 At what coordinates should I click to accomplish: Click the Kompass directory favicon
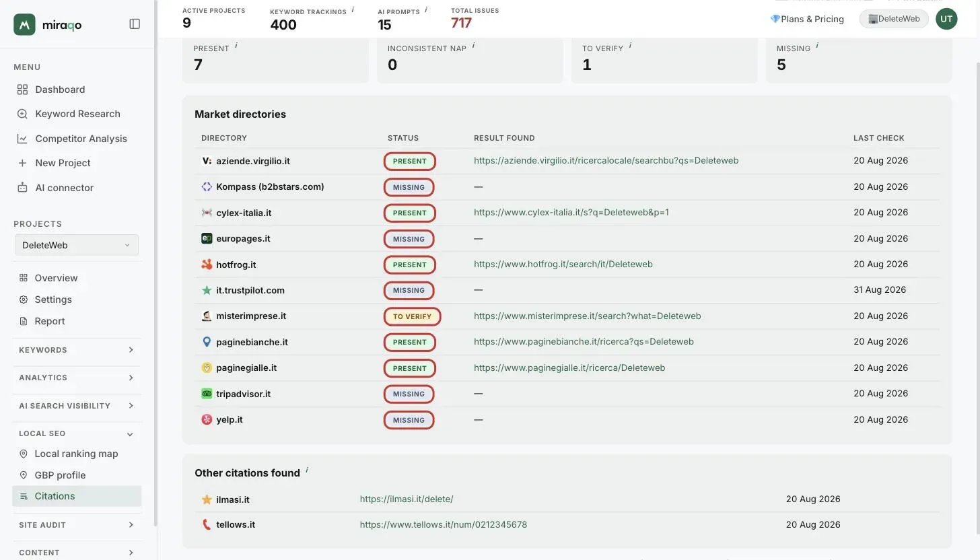point(207,186)
